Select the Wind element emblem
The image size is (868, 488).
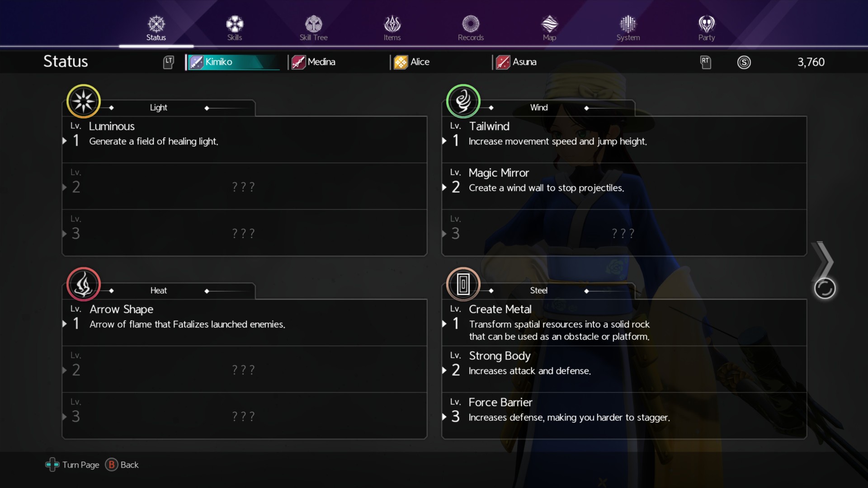pos(463,101)
